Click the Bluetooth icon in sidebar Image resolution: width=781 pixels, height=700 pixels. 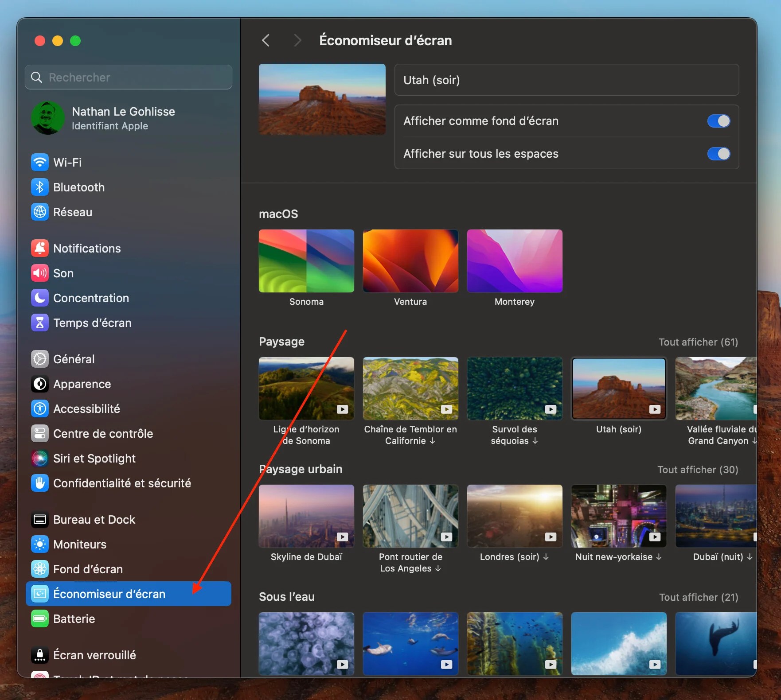pyautogui.click(x=40, y=187)
